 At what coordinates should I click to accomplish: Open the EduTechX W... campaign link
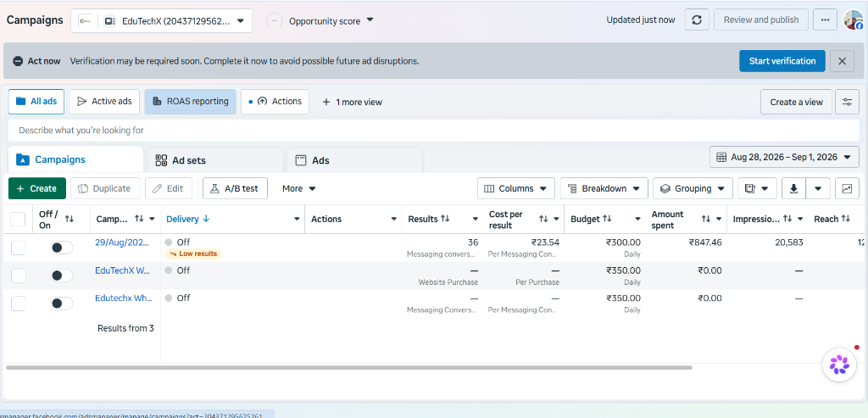point(123,270)
